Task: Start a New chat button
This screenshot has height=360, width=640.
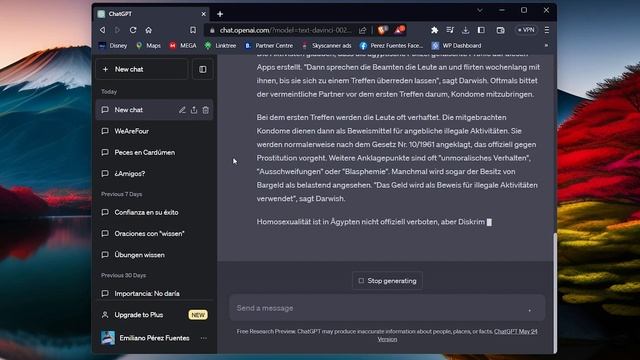Action: click(142, 69)
